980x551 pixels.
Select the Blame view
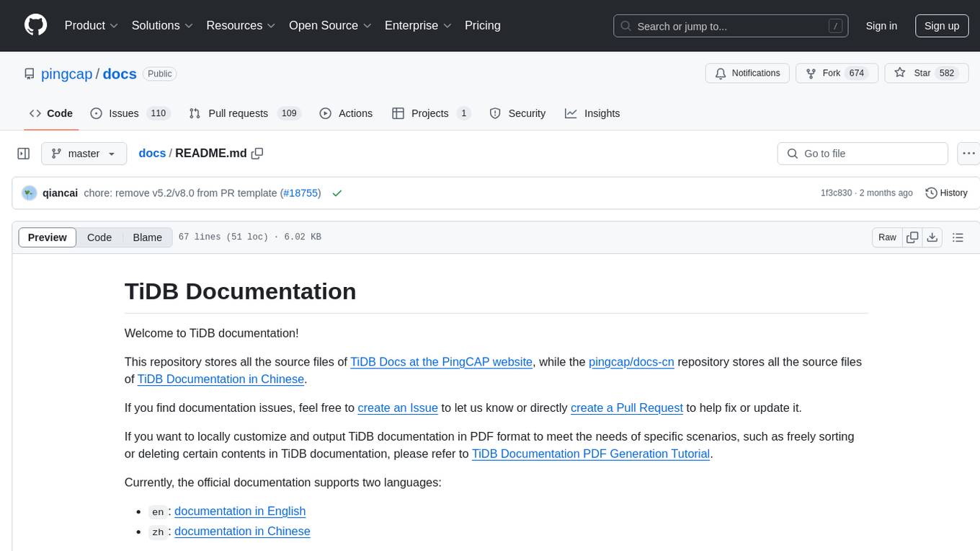pos(147,237)
